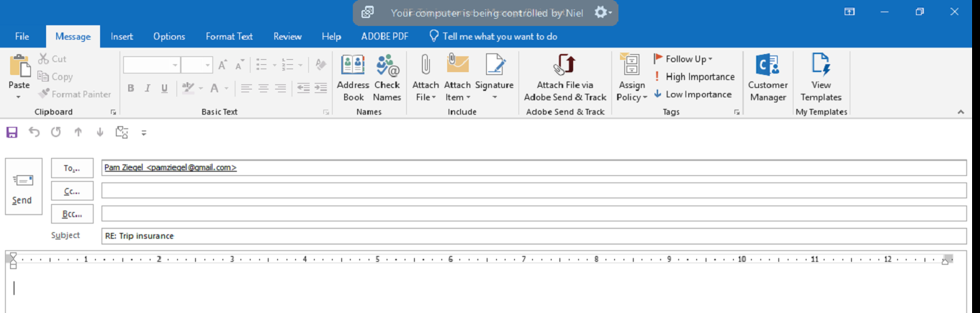Open the ADOBE PDF tab
This screenshot has width=980, height=313.
click(384, 36)
